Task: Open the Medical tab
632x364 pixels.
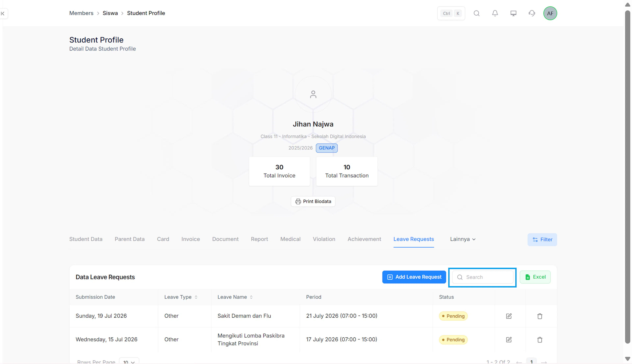Action: [290, 239]
